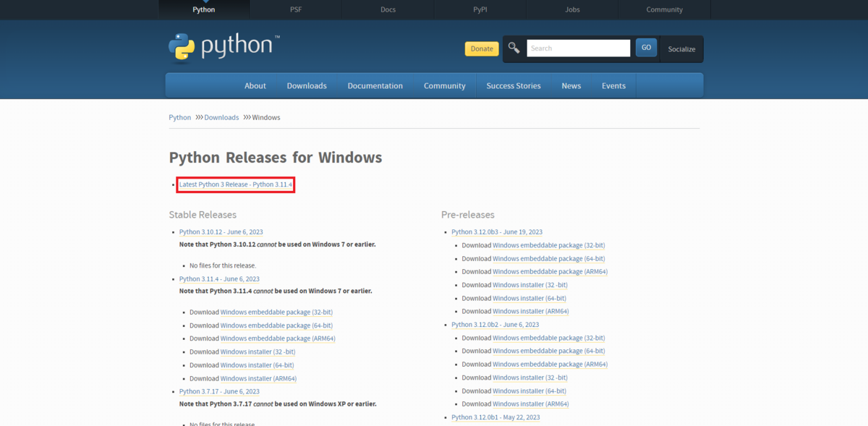The image size is (868, 426).
Task: Open Latest Python 3 Release - Python 3.11.4 link
Action: click(236, 184)
